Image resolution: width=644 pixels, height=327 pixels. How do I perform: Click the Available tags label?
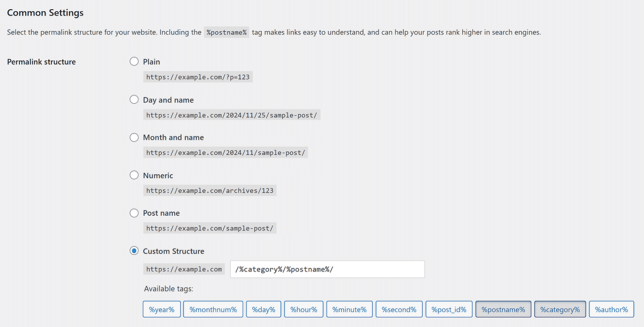point(169,289)
